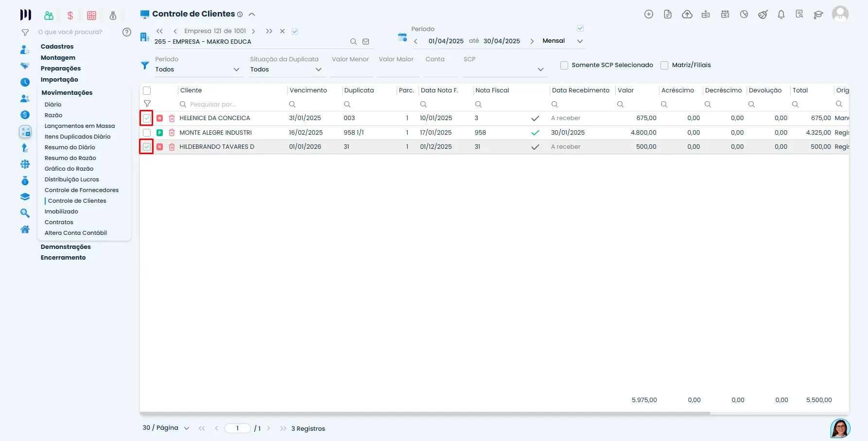Check the Matriz/Filiais checkbox
The image size is (868, 441).
(x=664, y=65)
